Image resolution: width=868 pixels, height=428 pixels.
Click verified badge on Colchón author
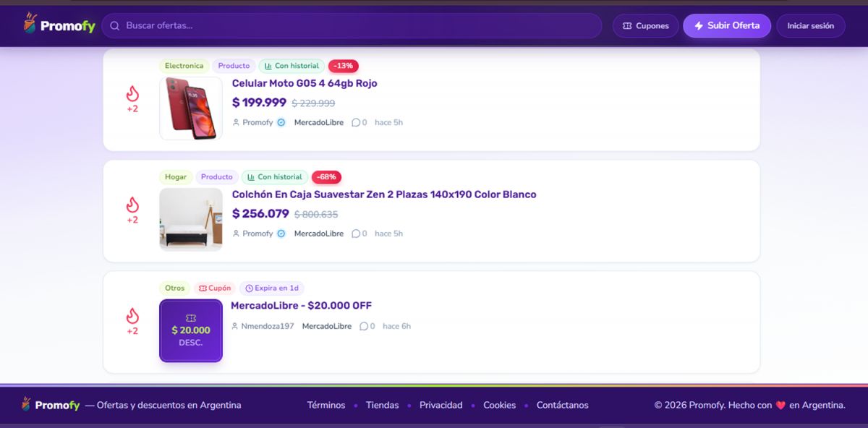click(281, 234)
